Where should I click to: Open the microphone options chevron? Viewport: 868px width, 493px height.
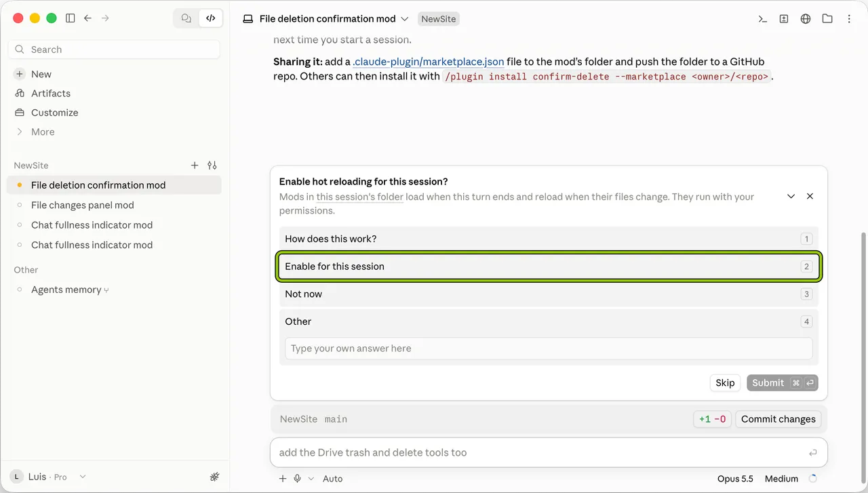[311, 479]
